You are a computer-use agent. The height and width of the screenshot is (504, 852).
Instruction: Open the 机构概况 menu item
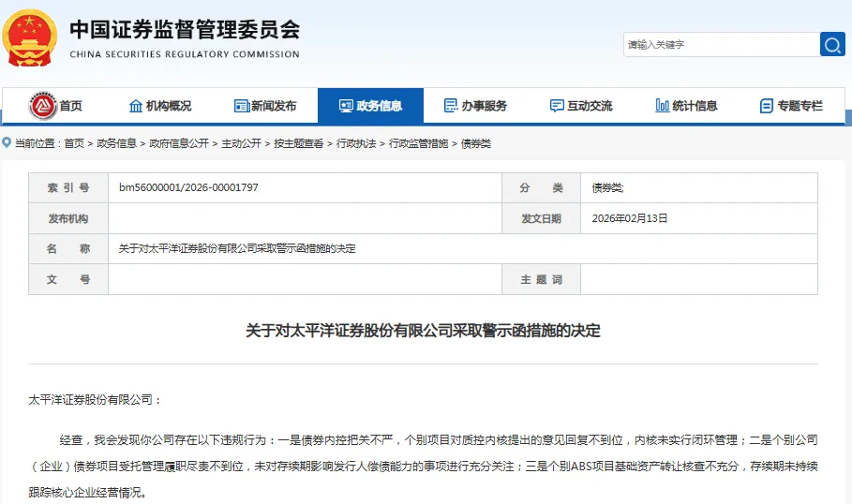(x=169, y=106)
